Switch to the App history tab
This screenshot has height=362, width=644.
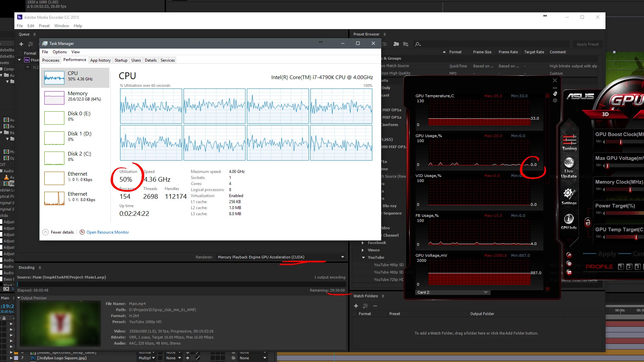[100, 60]
